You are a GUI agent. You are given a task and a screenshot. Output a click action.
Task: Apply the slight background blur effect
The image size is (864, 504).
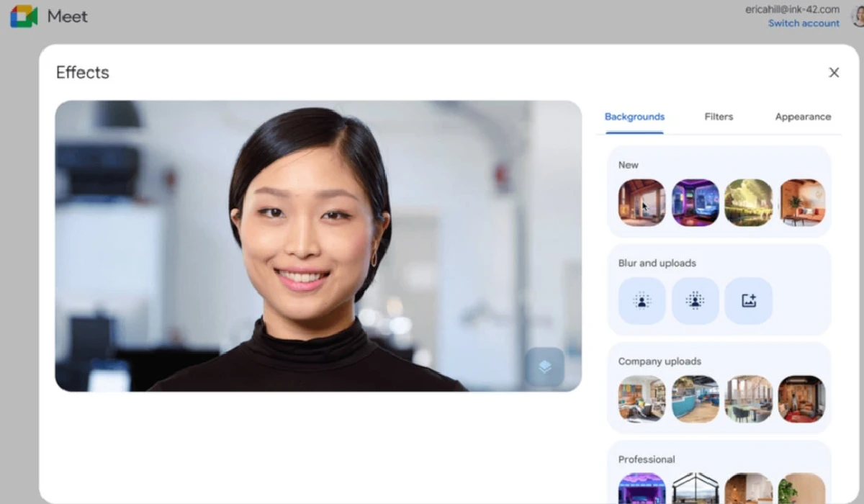coord(642,301)
